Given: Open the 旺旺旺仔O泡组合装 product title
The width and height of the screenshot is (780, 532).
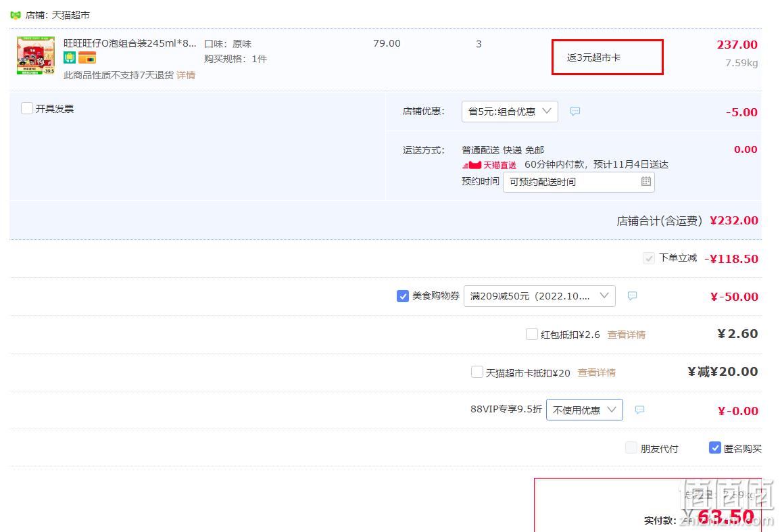Looking at the screenshot, I should coord(130,43).
